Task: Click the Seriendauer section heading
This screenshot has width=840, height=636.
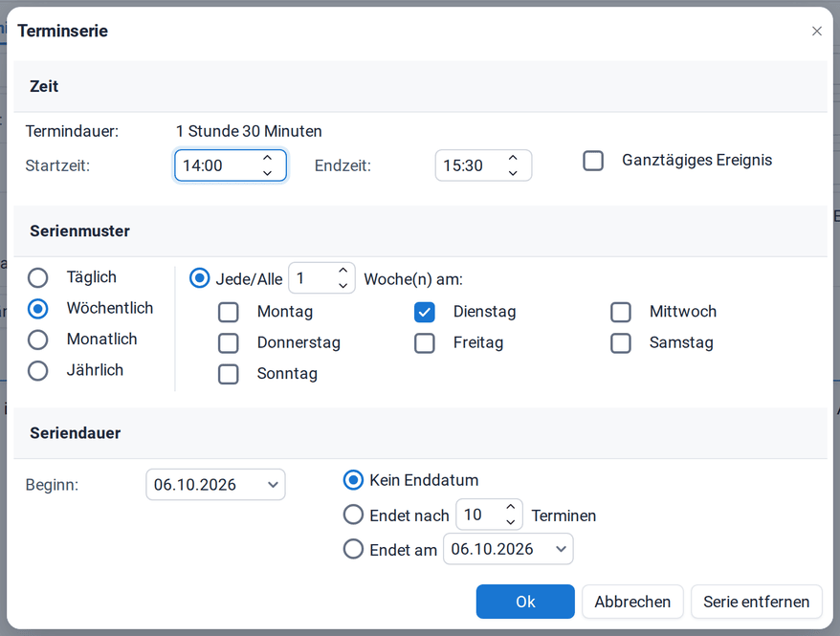Action: tap(75, 433)
